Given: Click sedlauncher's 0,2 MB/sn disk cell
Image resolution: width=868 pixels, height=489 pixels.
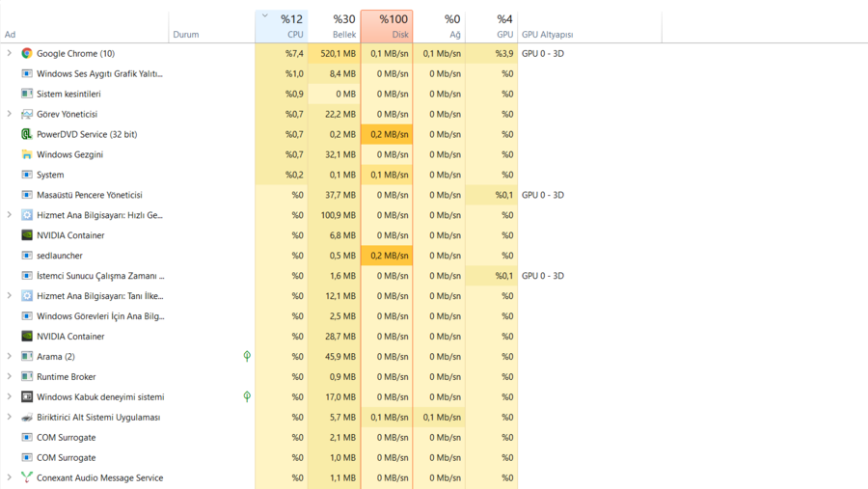Looking at the screenshot, I should (x=387, y=256).
